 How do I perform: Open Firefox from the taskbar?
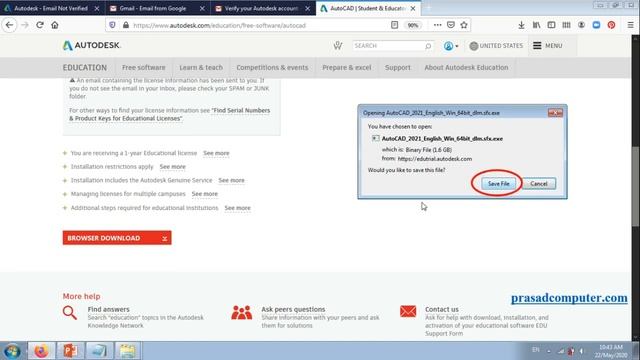click(x=41, y=351)
